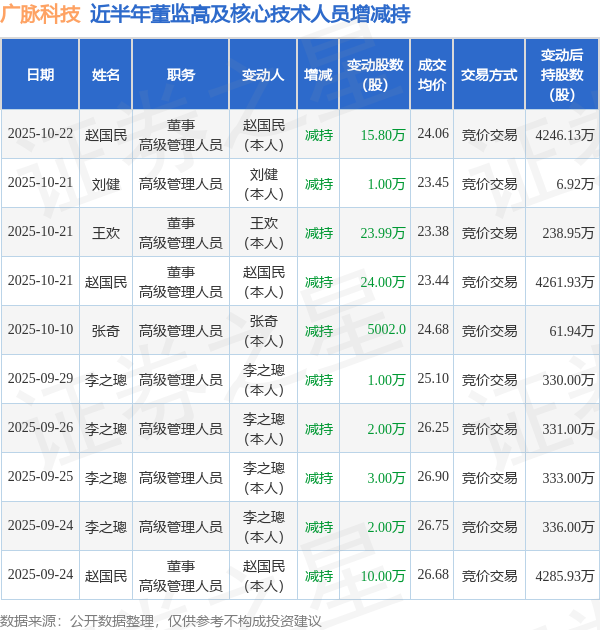Click the holding value 61.94万

571,331
